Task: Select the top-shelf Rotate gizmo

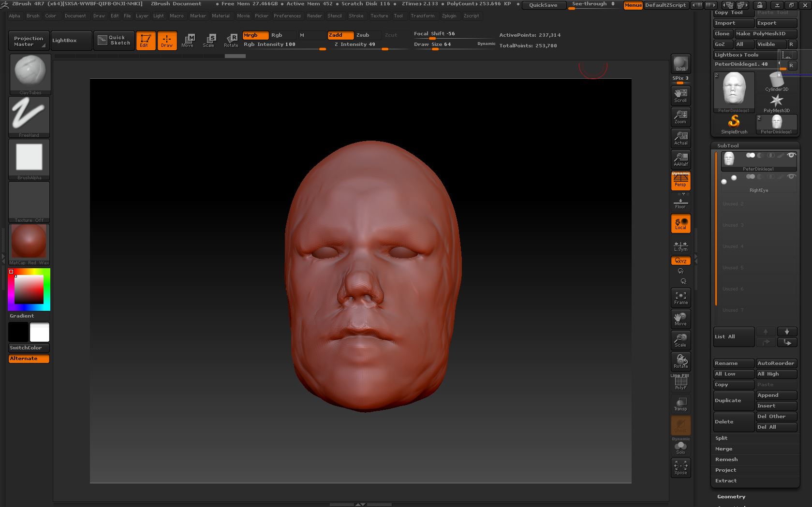Action: coord(231,40)
